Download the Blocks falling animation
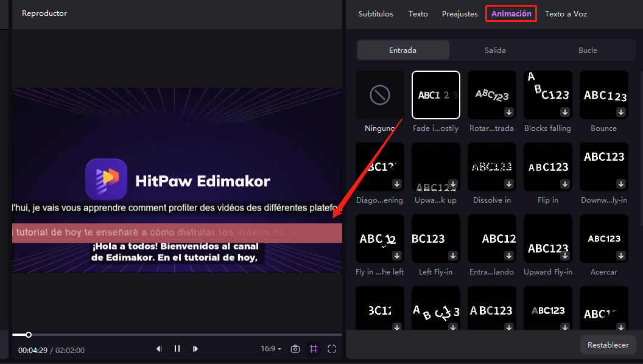Viewport: 643px width, 364px height. [565, 112]
